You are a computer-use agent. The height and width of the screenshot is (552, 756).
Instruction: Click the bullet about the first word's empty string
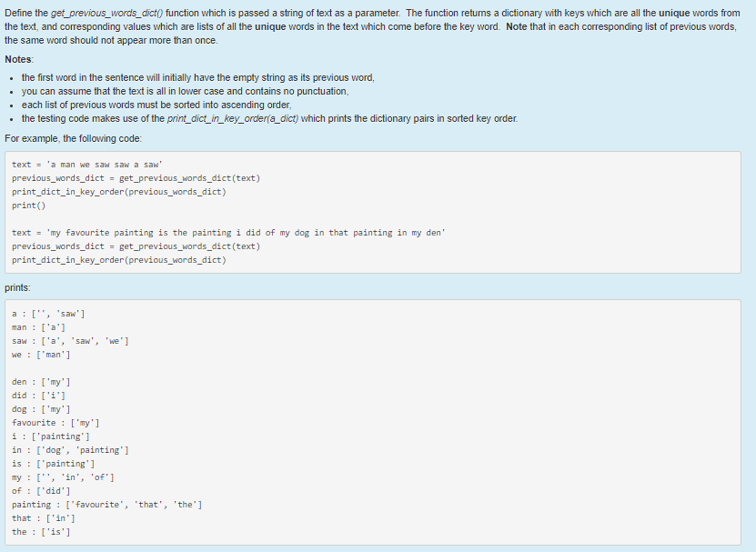tap(197, 77)
